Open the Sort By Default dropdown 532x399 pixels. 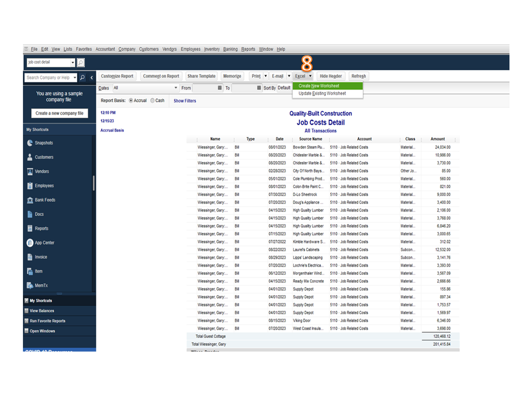pyautogui.click(x=284, y=88)
